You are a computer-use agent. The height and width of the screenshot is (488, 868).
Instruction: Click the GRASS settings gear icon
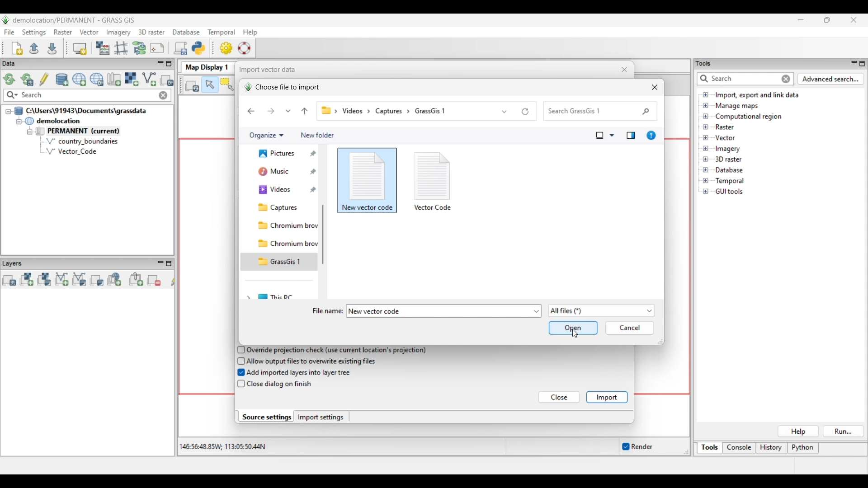point(226,48)
